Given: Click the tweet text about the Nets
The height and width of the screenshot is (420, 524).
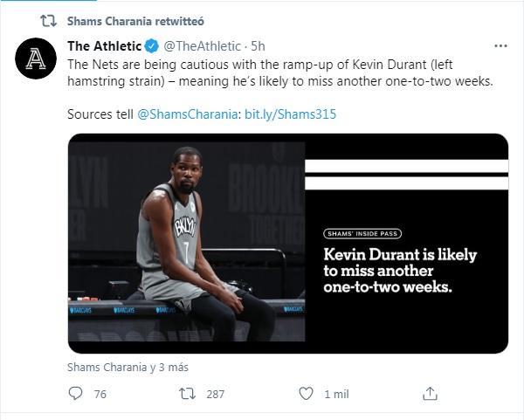Looking at the screenshot, I should pyautogui.click(x=279, y=72).
